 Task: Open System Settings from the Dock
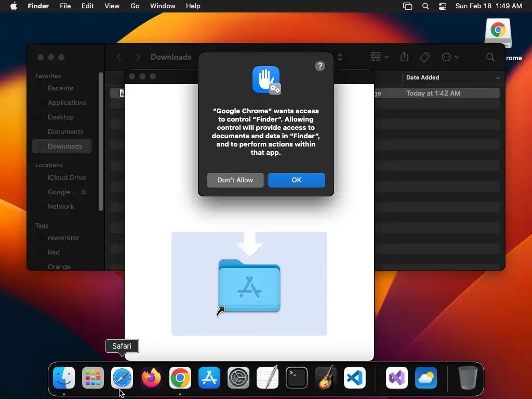point(238,378)
